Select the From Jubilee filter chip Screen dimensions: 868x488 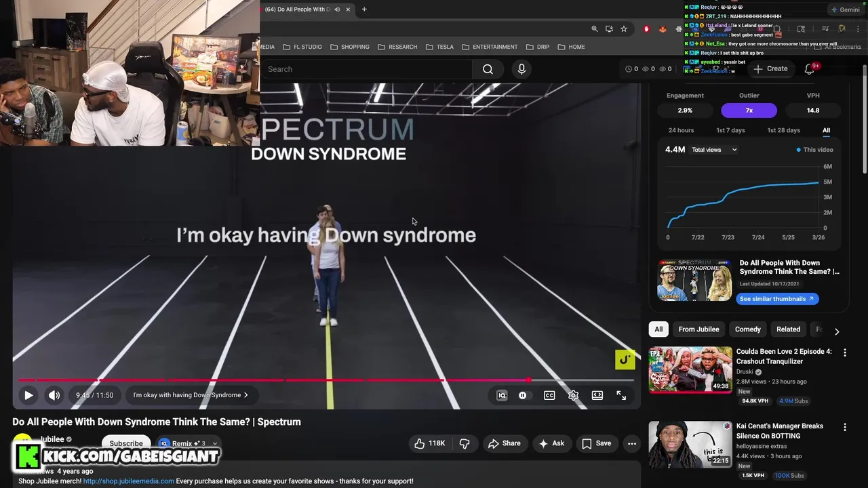pos(698,329)
